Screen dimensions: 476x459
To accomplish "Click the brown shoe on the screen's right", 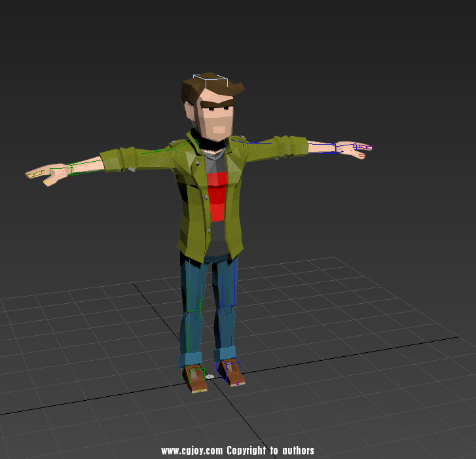I will pyautogui.click(x=230, y=373).
